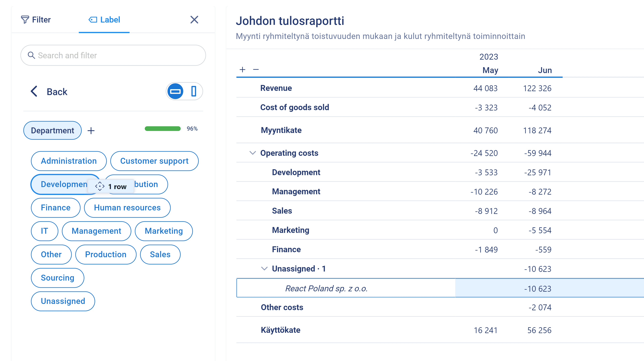Add a new label with plus icon
Image resolution: width=644 pixels, height=361 pixels.
tap(91, 130)
